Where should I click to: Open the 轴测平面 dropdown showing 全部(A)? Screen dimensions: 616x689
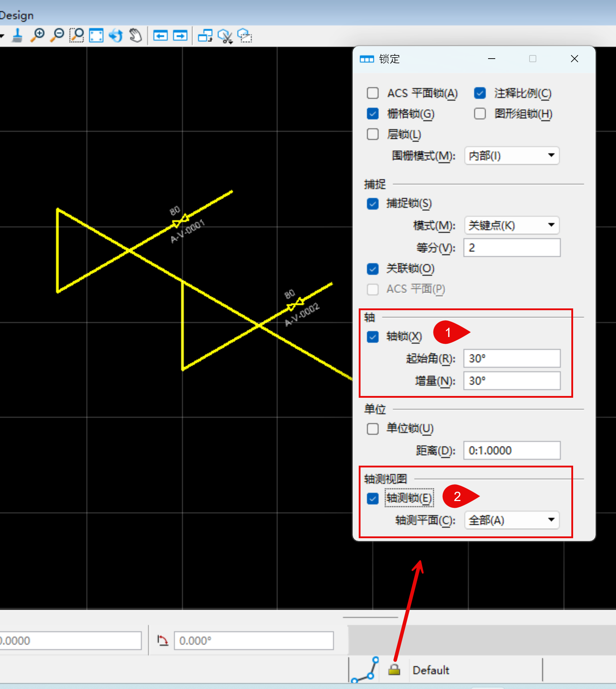point(512,520)
